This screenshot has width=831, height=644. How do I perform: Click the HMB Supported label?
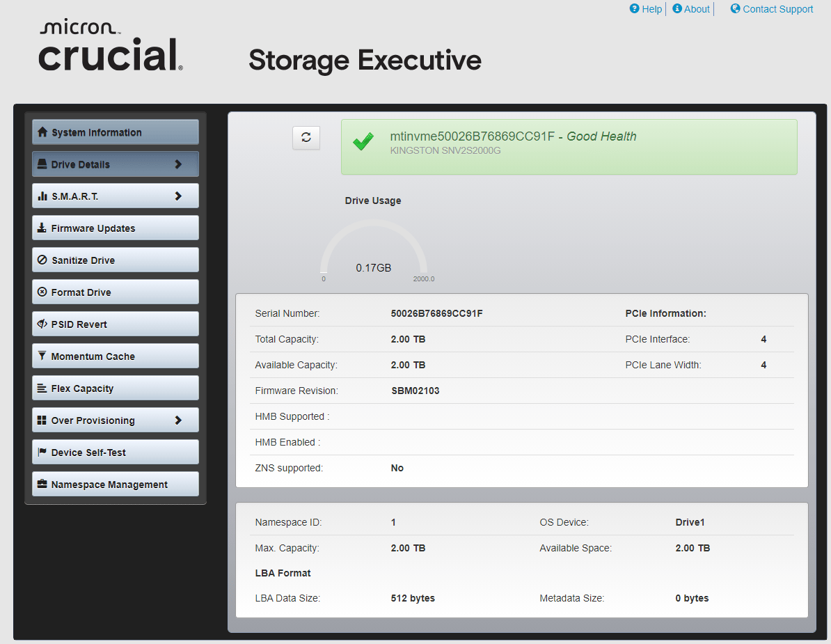pos(292,416)
